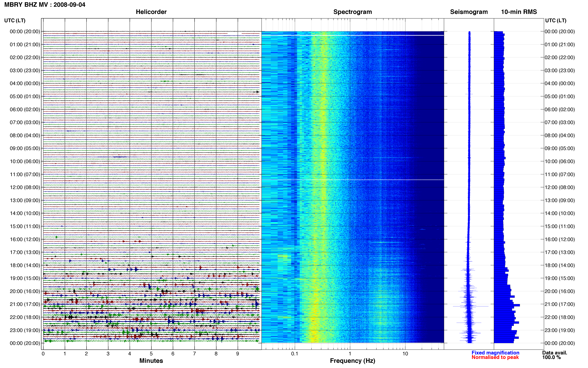588x368 pixels.
Task: Click the '10' frequency axis tick
Action: tap(405, 354)
